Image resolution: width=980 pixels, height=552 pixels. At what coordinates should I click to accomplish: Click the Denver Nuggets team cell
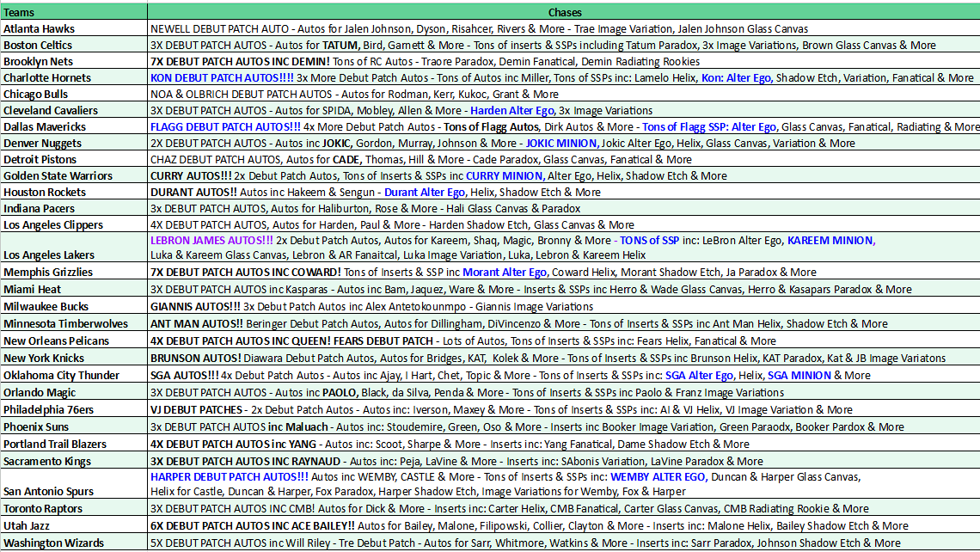click(x=74, y=142)
